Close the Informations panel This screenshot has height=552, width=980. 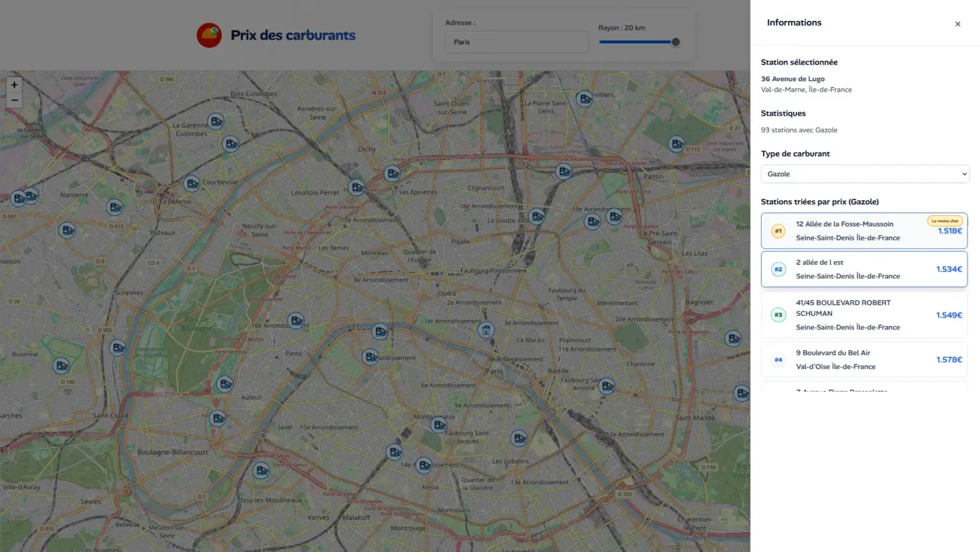[x=958, y=24]
